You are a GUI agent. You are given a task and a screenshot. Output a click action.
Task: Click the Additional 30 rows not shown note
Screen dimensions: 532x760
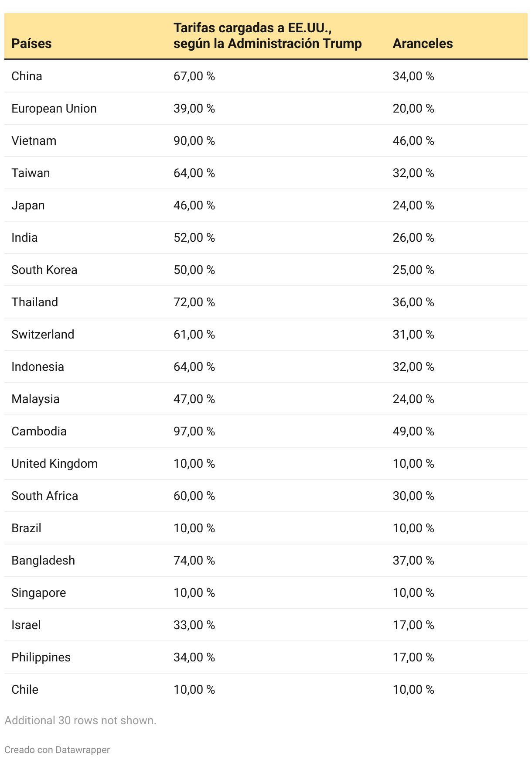pyautogui.click(x=80, y=720)
